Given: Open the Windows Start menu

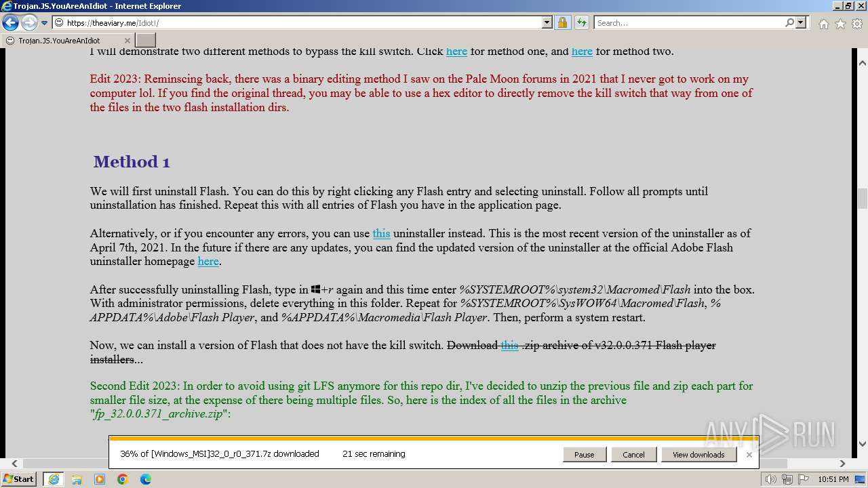Looking at the screenshot, I should 19,479.
